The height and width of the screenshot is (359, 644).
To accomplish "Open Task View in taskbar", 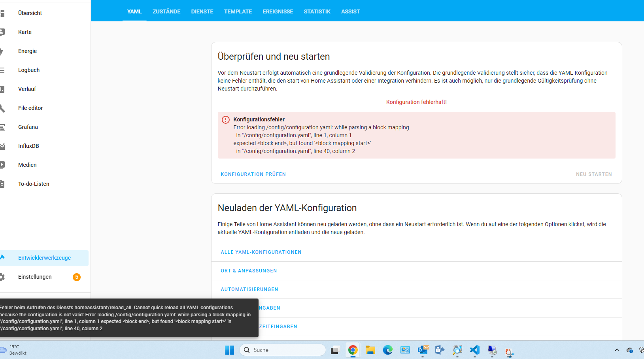I will pos(335,350).
